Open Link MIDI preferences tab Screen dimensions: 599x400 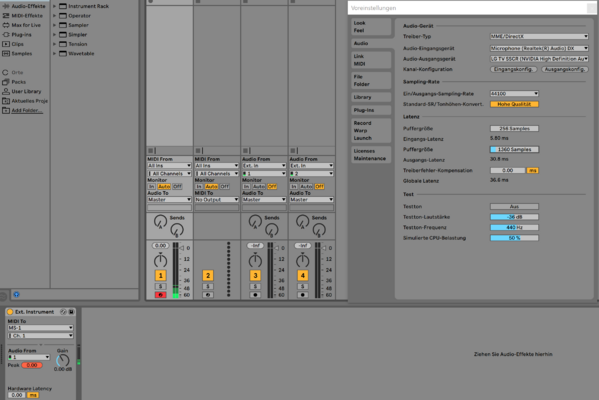point(371,60)
